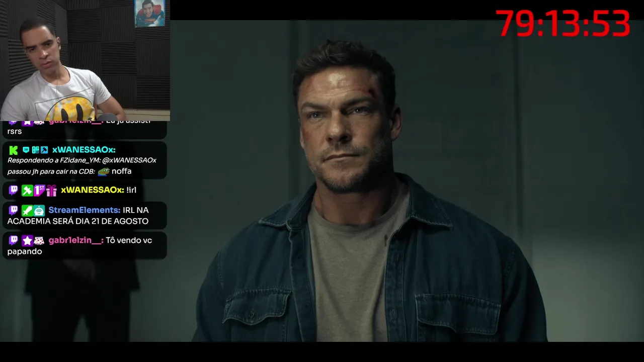Image resolution: width=644 pixels, height=362 pixels.
Task: Click the purple star badge on the 'Tô vendo vc' message
Action: tap(27, 241)
